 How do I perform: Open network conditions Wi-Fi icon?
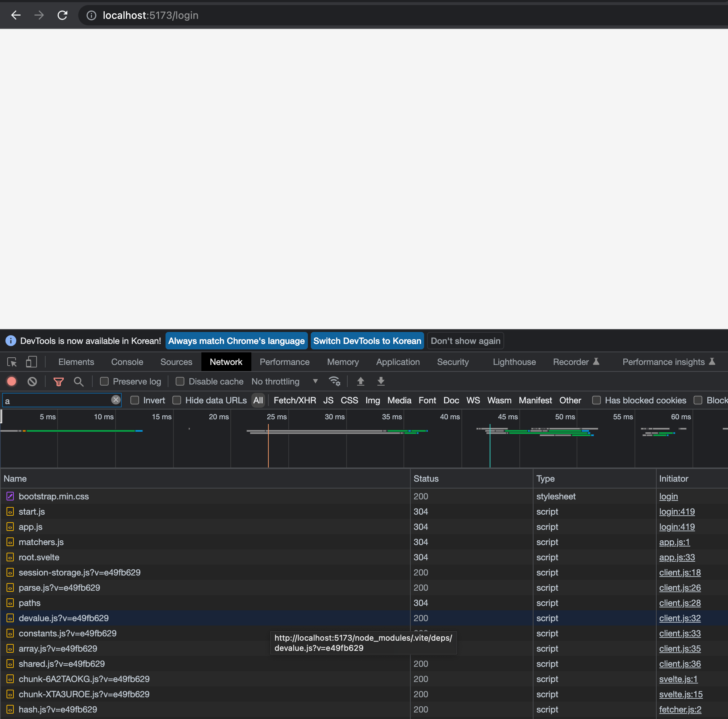(x=334, y=382)
